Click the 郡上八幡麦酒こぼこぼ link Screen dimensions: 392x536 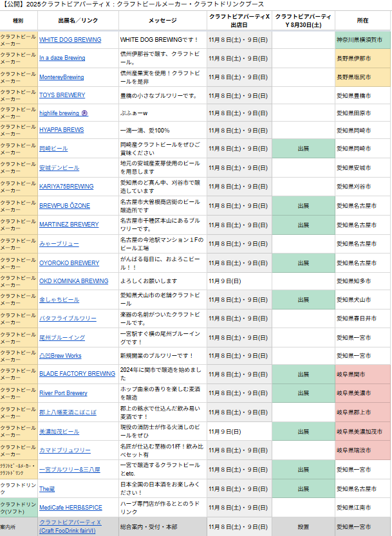pos(68,412)
